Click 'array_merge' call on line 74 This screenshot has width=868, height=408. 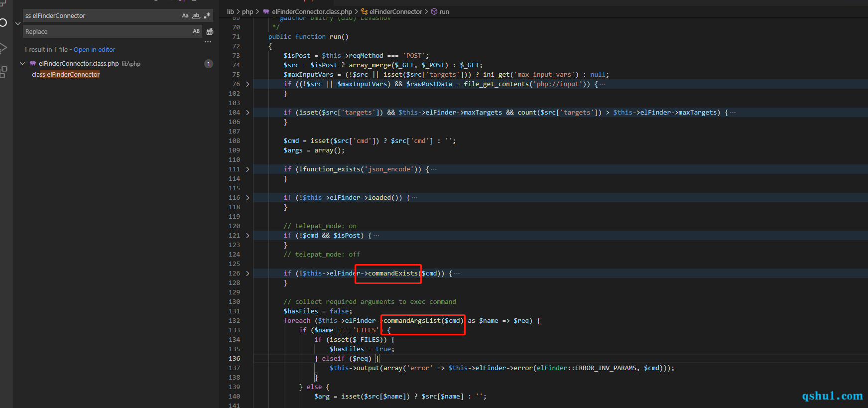tap(370, 65)
